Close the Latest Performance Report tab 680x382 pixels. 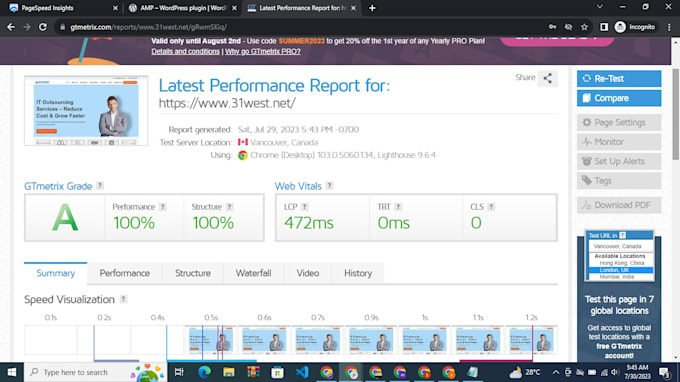tap(353, 8)
